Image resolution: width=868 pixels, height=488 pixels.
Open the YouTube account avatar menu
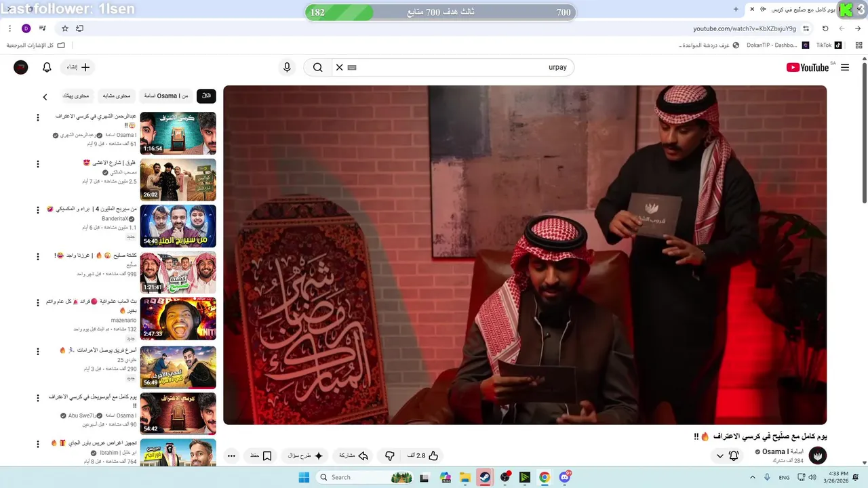click(x=21, y=67)
